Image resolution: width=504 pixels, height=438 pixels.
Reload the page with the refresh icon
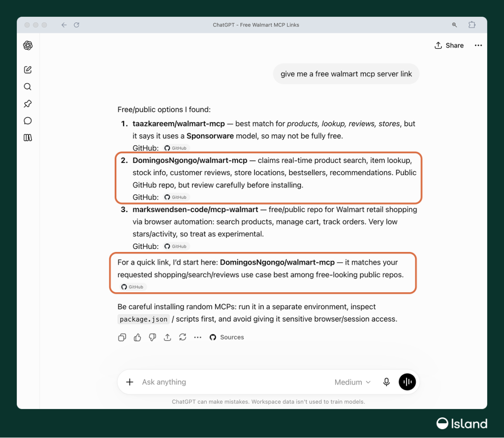click(76, 25)
